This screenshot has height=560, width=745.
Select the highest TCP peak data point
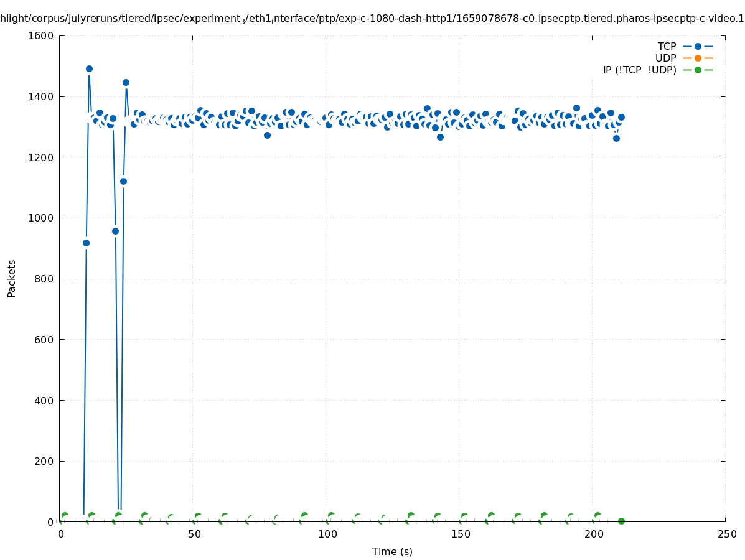(x=89, y=69)
